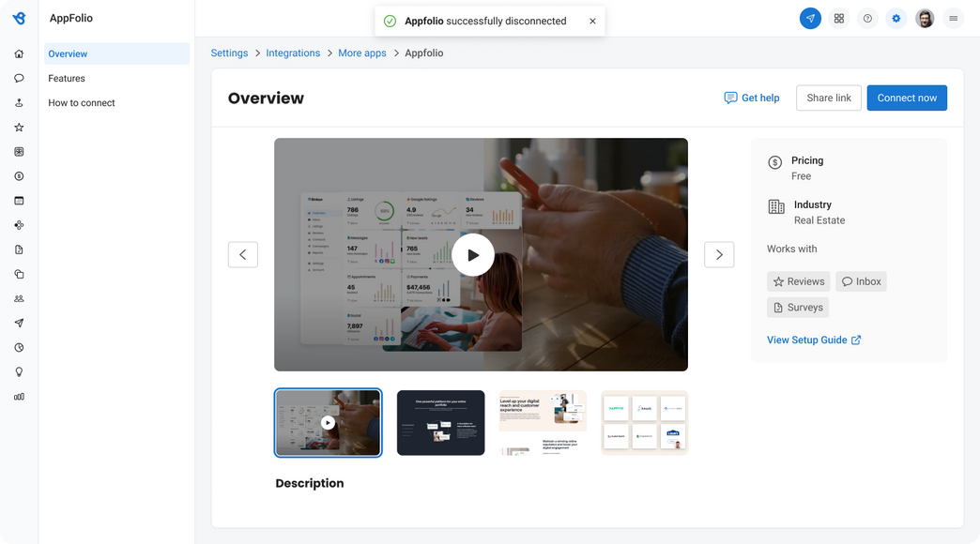
Task: Click the Real Estate industry value
Action: coord(819,220)
